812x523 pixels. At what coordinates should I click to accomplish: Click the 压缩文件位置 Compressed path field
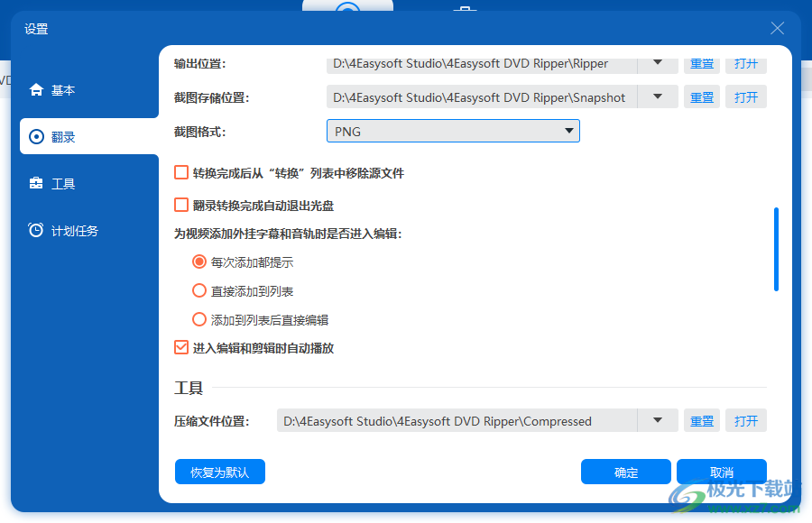point(457,420)
